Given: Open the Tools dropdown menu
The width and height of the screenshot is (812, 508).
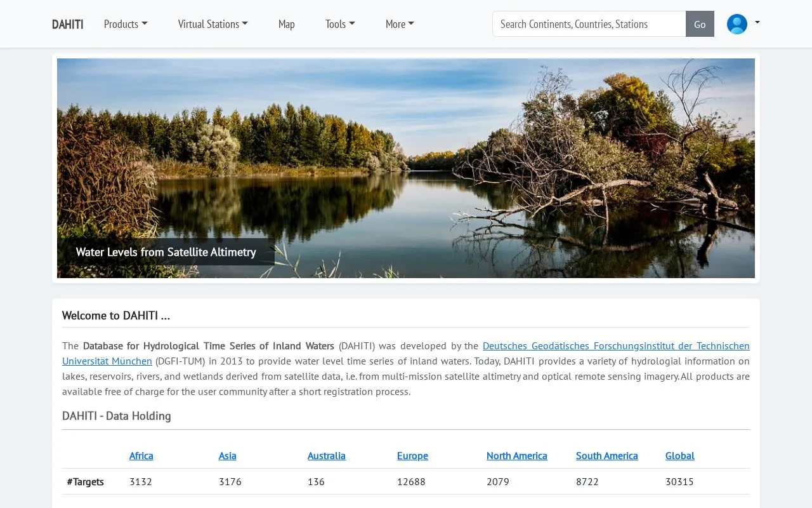Looking at the screenshot, I should (340, 24).
